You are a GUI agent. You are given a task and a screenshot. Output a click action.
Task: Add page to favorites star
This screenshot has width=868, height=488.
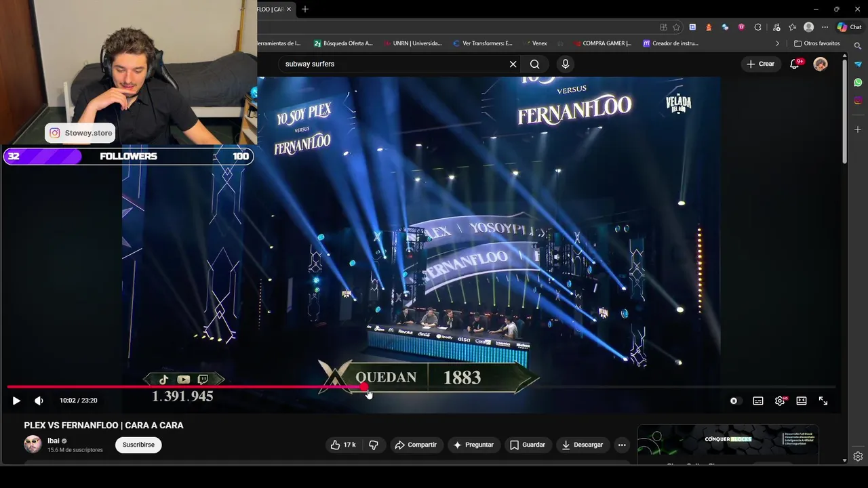coord(676,27)
